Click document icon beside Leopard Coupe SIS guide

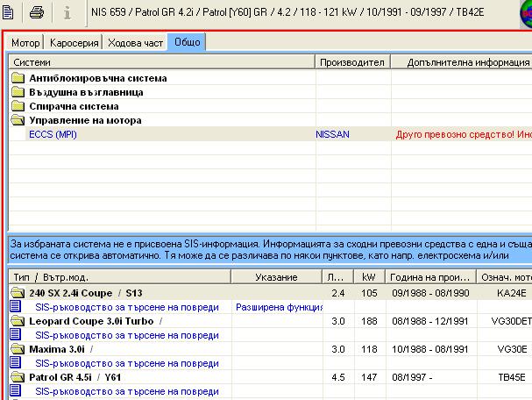15,334
